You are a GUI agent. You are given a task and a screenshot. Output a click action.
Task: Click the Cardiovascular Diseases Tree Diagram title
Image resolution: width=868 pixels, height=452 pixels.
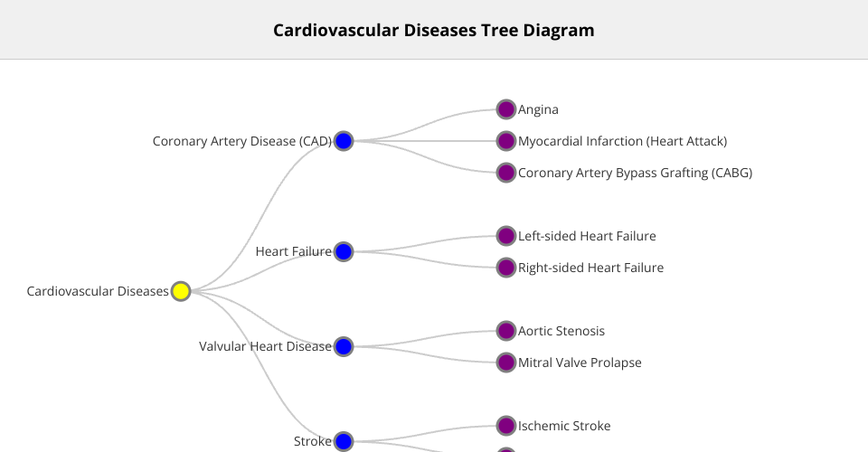pyautogui.click(x=434, y=30)
